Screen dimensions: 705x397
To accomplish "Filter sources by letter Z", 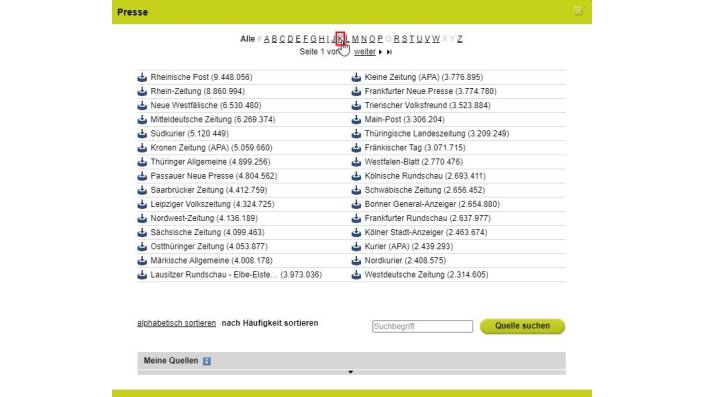I will (x=460, y=39).
